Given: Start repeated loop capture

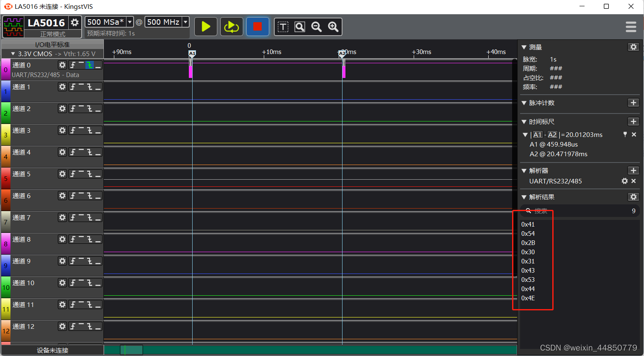Looking at the screenshot, I should (x=232, y=27).
